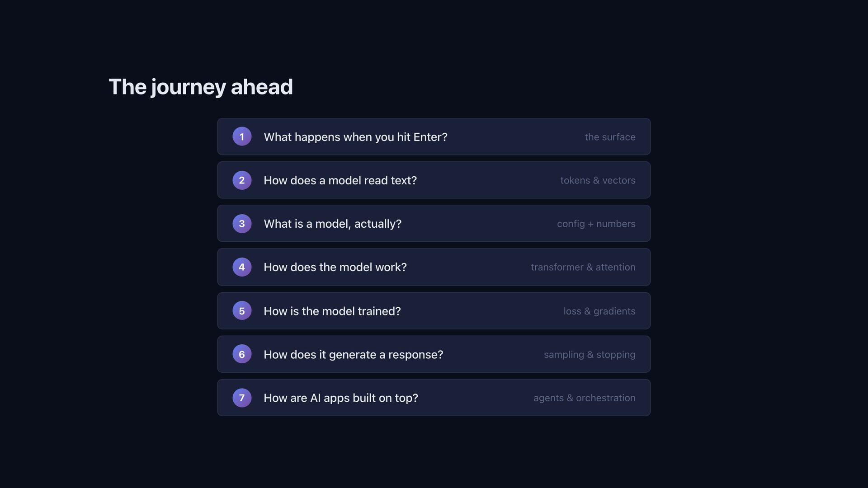Screen dimensions: 868x488
Task: Click 'transformer & attention' subtitle label
Action: (x=583, y=267)
